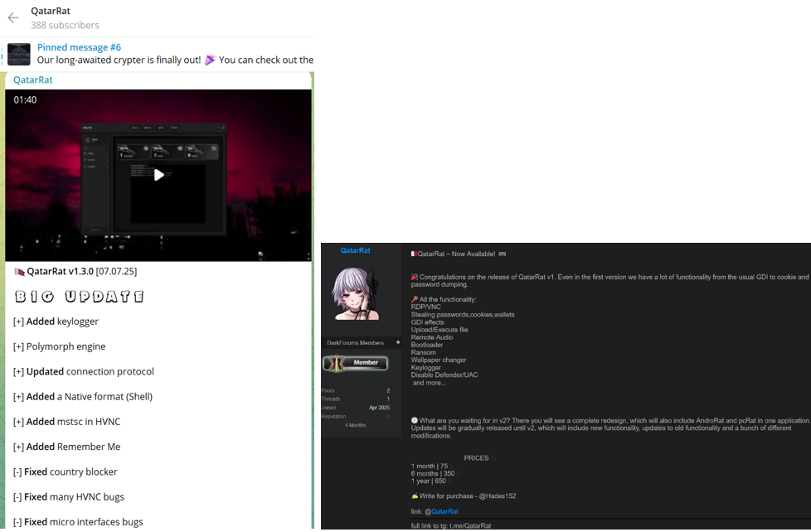Click the full link t.me/QatarRat text
811x532 pixels.
[451, 526]
